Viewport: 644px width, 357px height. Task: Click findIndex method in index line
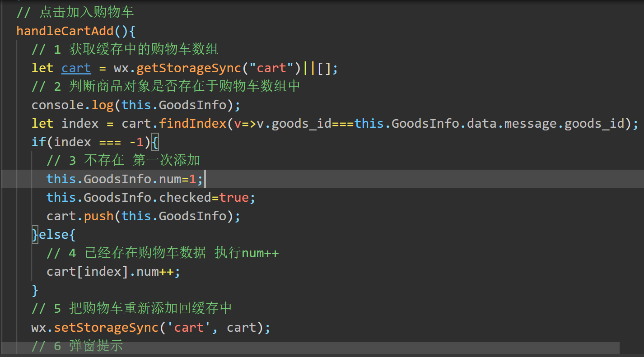[192, 124]
